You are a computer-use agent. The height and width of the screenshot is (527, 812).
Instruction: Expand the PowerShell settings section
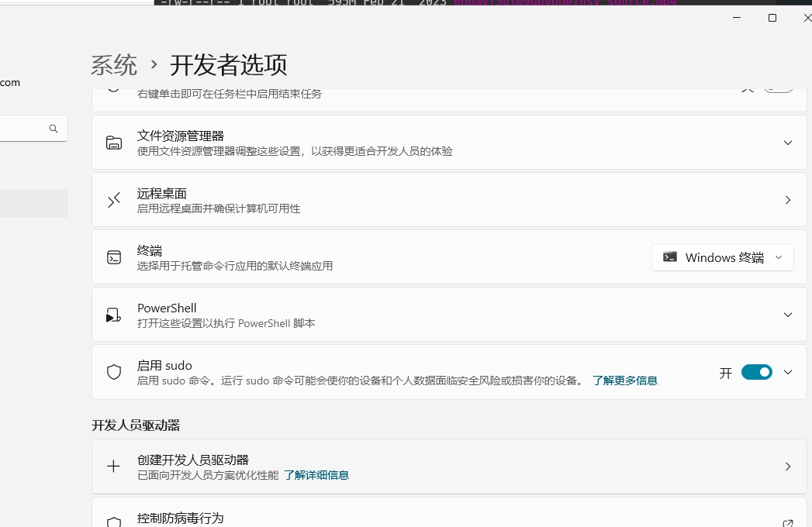(788, 315)
